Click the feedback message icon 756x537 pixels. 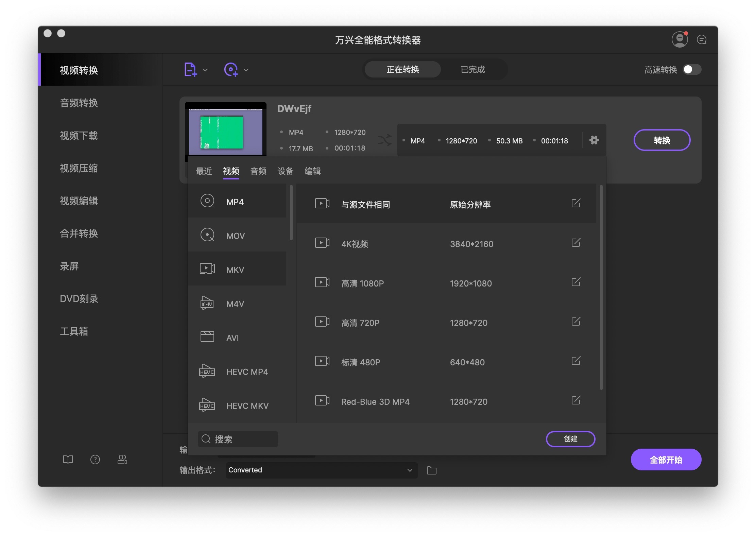702,40
